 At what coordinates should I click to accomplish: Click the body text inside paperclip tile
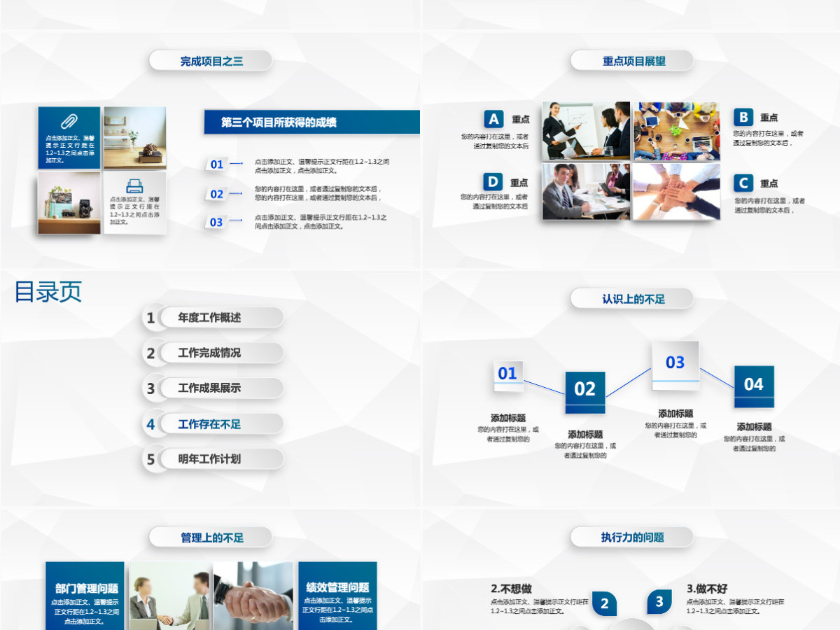pos(69,149)
